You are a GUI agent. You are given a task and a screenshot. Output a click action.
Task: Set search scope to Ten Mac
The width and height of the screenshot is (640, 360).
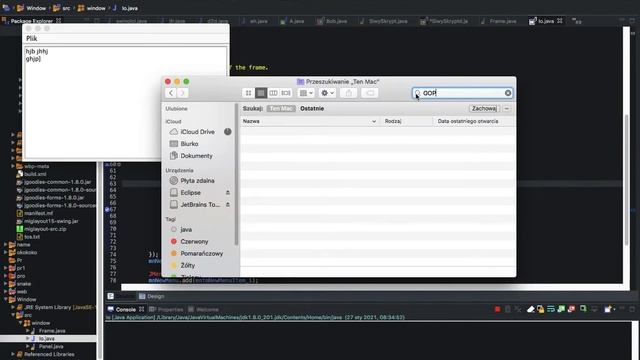point(281,109)
